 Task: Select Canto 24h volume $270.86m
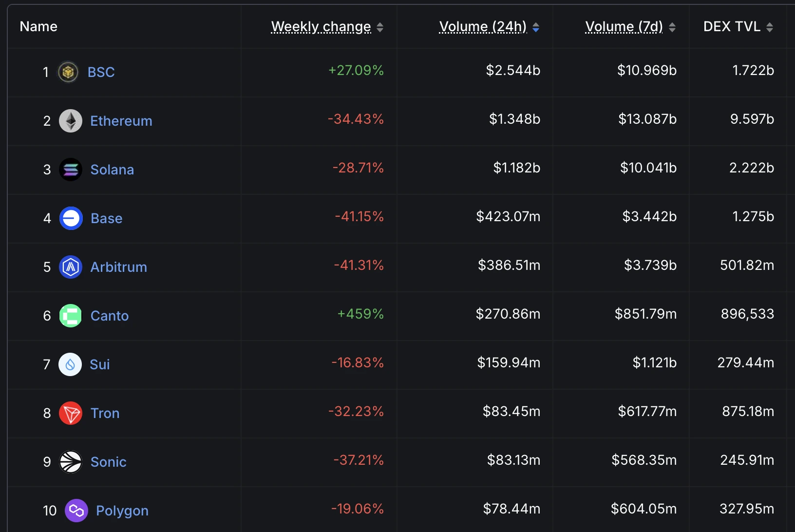pyautogui.click(x=508, y=314)
